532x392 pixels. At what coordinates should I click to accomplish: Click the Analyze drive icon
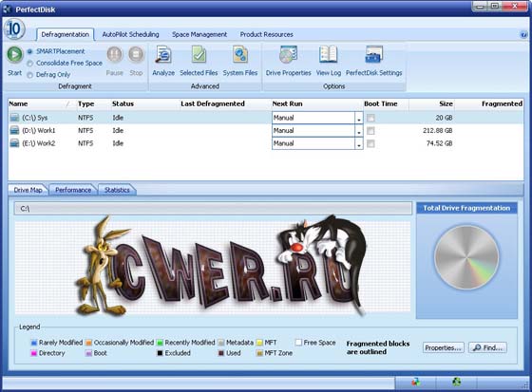point(163,55)
